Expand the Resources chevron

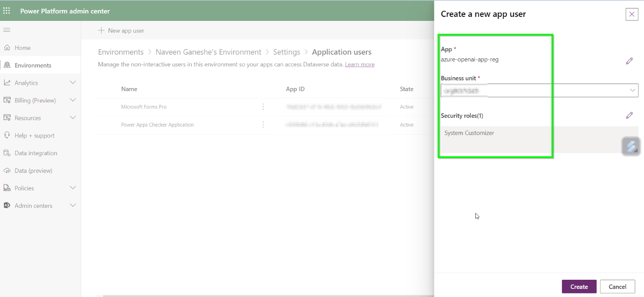tap(73, 118)
